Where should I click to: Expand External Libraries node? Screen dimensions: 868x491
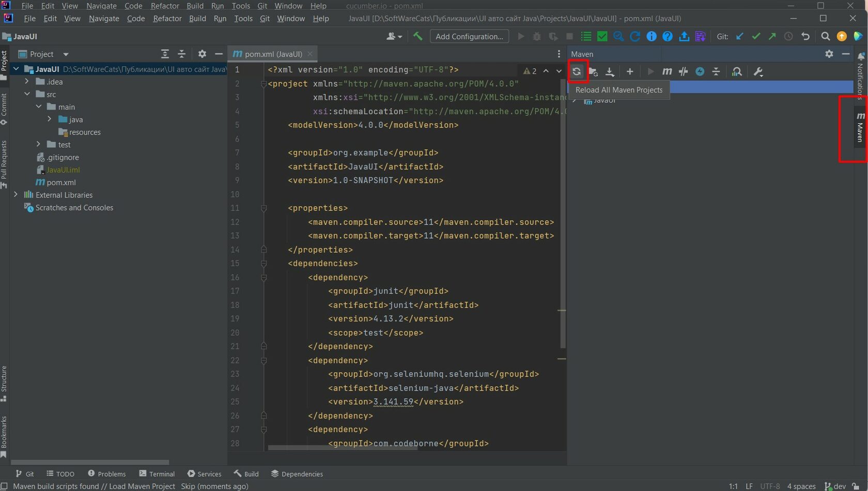[x=16, y=195]
